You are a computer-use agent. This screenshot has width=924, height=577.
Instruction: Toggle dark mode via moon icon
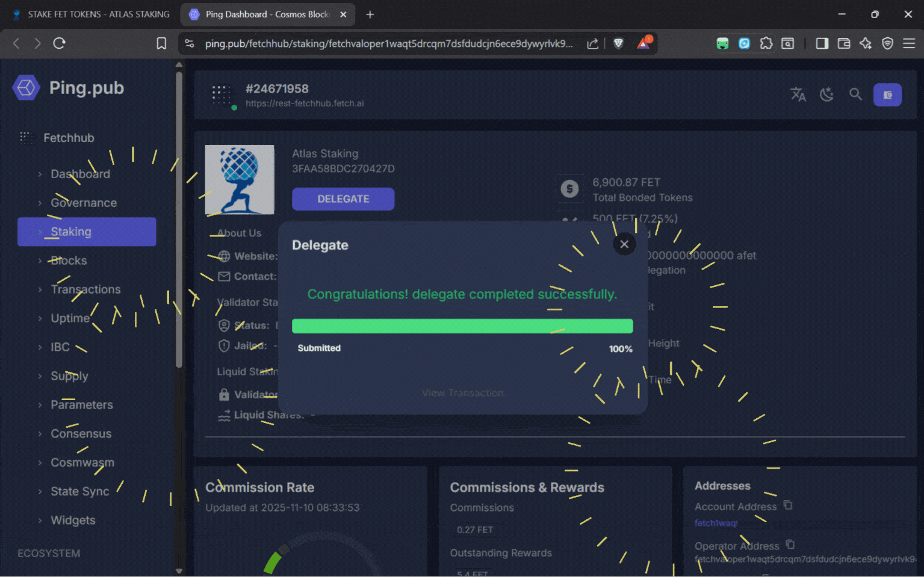[826, 94]
